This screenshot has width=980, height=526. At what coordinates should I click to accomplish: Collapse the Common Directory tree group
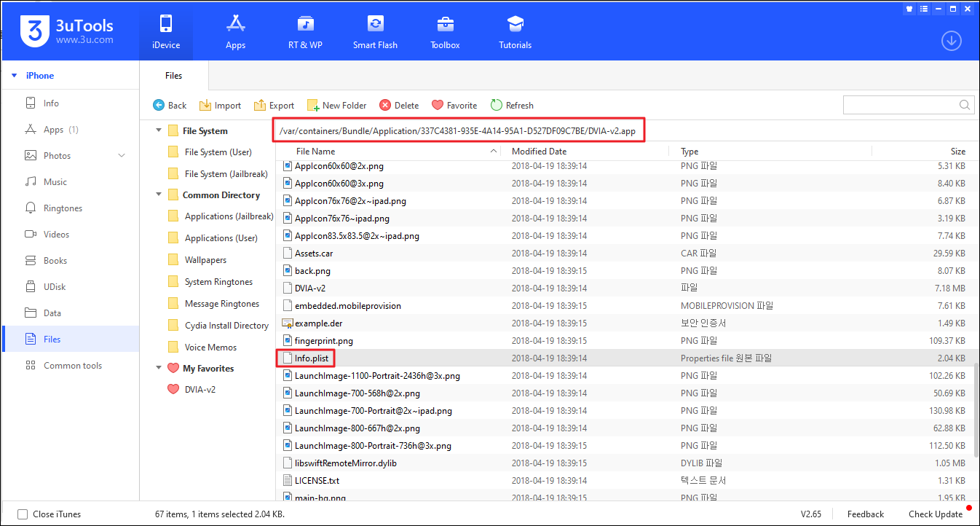tap(159, 195)
